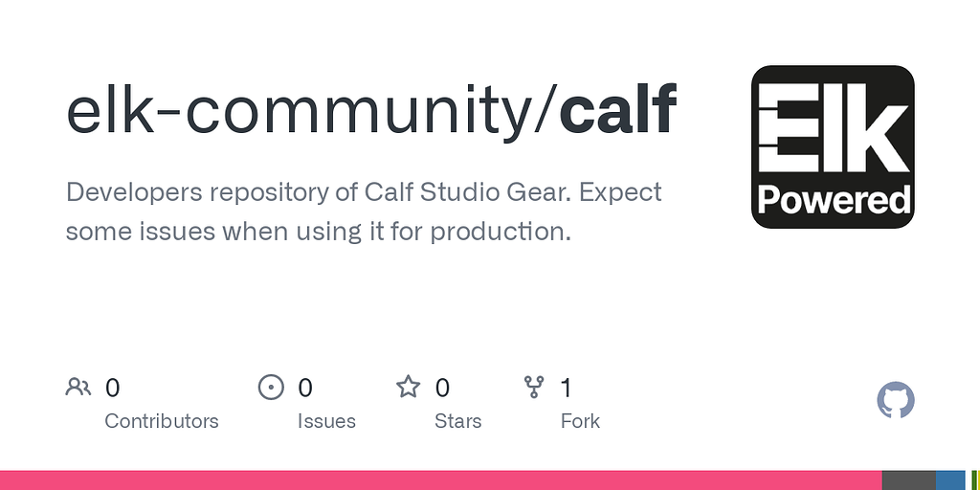Click the Issues circle-dot icon
The height and width of the screenshot is (490, 980).
click(x=271, y=388)
